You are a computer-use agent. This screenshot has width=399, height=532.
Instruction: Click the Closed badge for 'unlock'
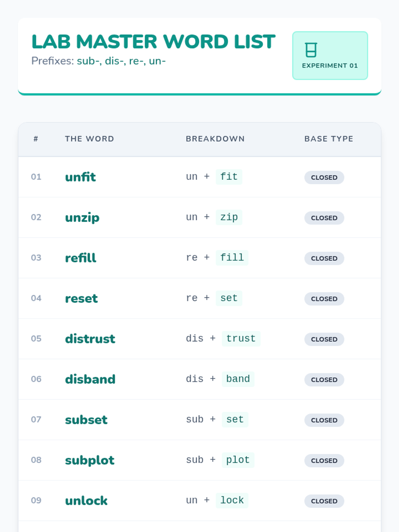click(324, 501)
